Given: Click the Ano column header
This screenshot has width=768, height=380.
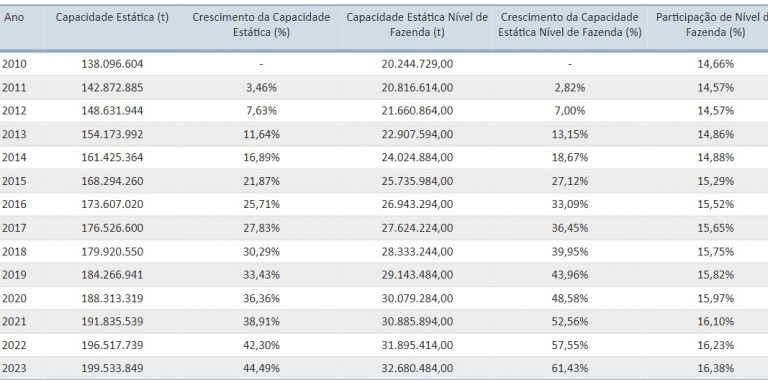Looking at the screenshot, I should [x=14, y=17].
